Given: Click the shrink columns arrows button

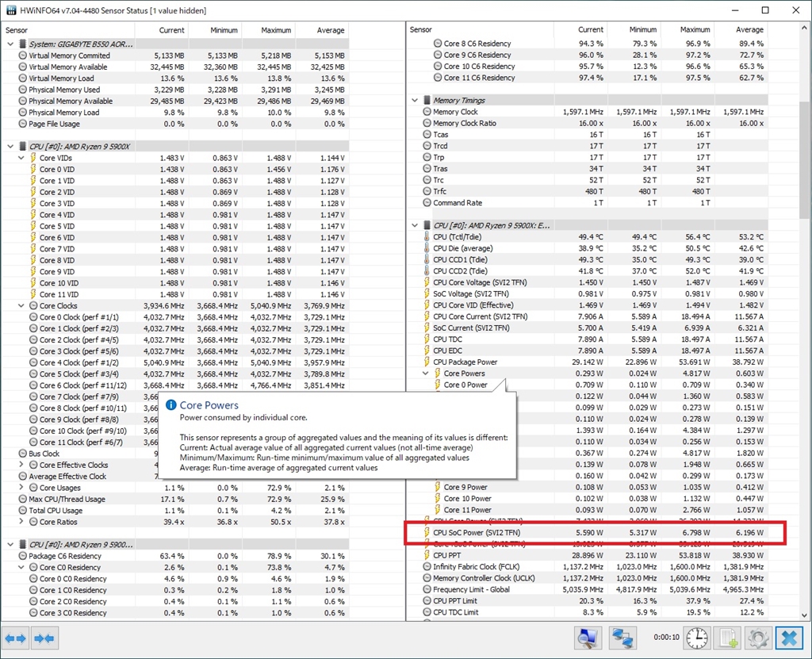Looking at the screenshot, I should [x=44, y=638].
